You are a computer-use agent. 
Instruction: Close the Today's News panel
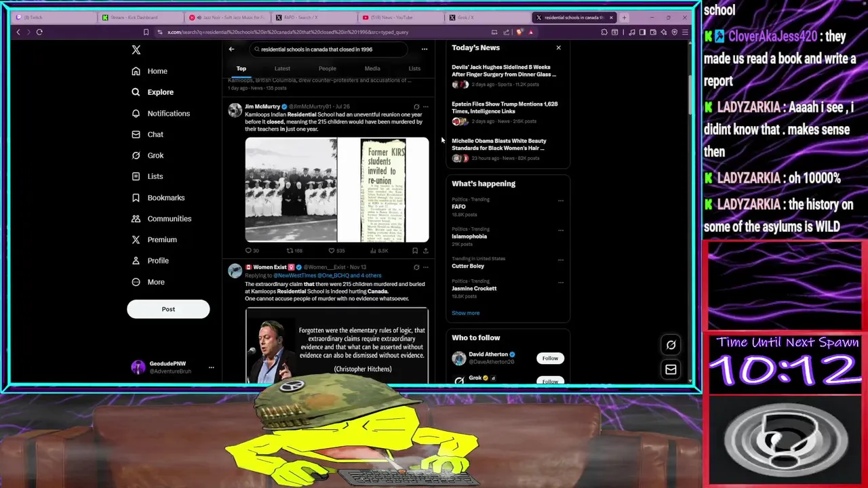558,47
